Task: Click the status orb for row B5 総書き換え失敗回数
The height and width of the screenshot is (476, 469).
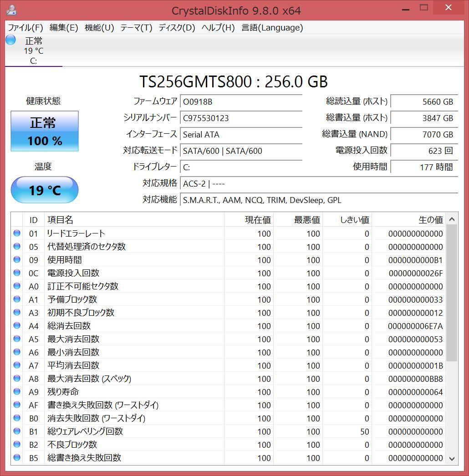Action: coord(17,457)
